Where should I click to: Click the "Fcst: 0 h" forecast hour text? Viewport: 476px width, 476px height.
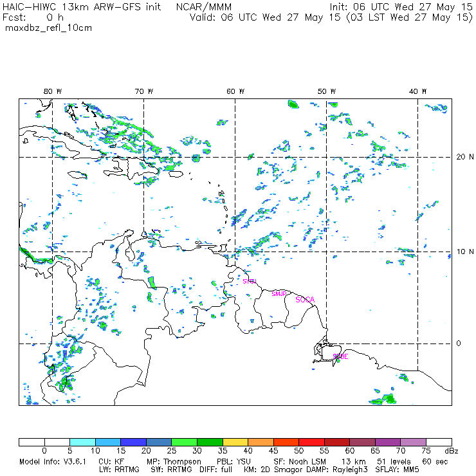[x=33, y=17]
